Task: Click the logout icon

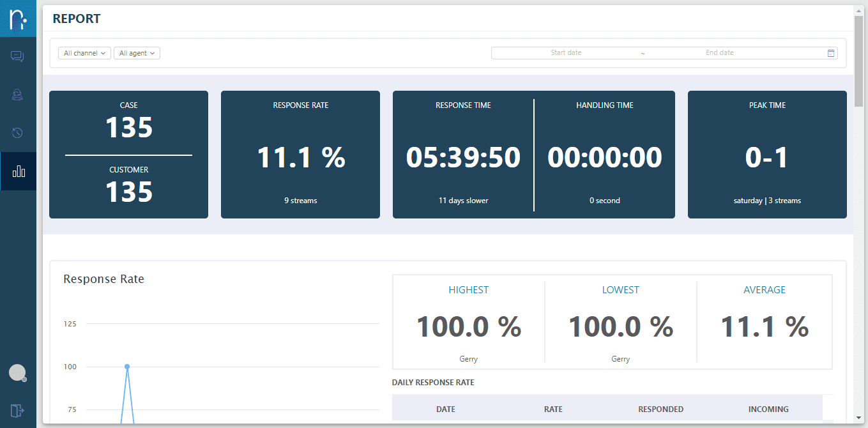Action: [x=17, y=410]
